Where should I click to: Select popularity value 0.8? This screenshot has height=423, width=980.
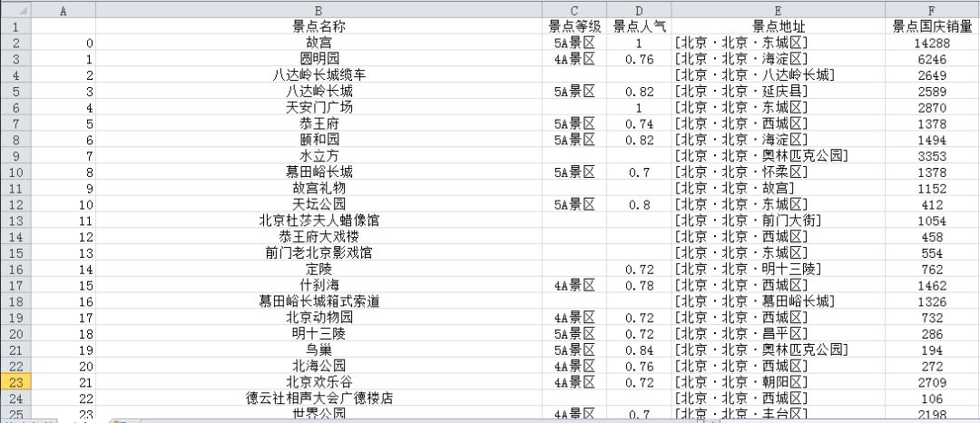coord(639,204)
